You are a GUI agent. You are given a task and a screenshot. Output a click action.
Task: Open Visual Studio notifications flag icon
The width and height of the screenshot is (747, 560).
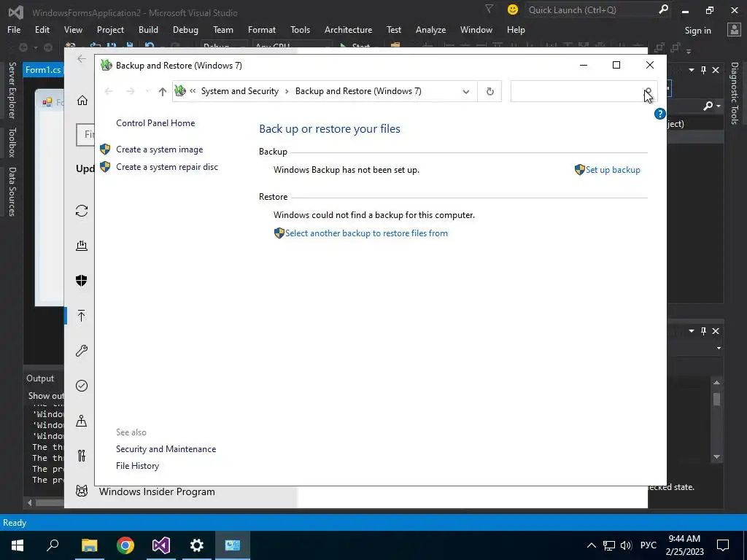pyautogui.click(x=489, y=9)
